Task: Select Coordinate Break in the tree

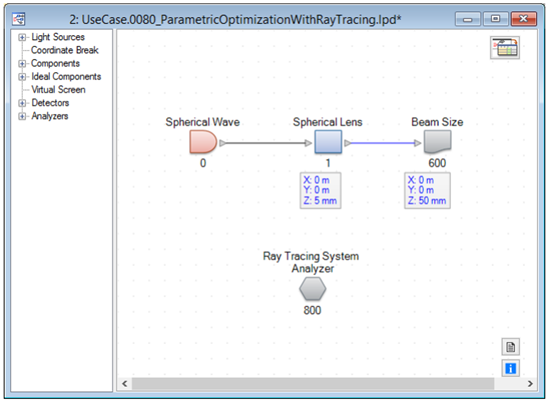Action: tap(65, 50)
